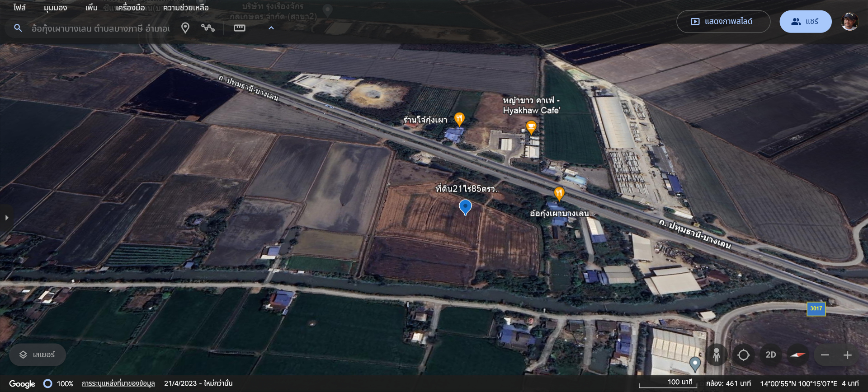Open the เครื่องมือ (Tools) menu
This screenshot has height=392, width=868.
click(130, 8)
